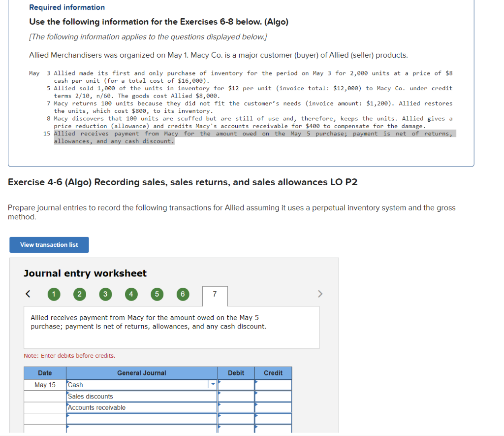Click the credit cell for Accounts receivable
This screenshot has height=436, width=504.
[x=273, y=408]
